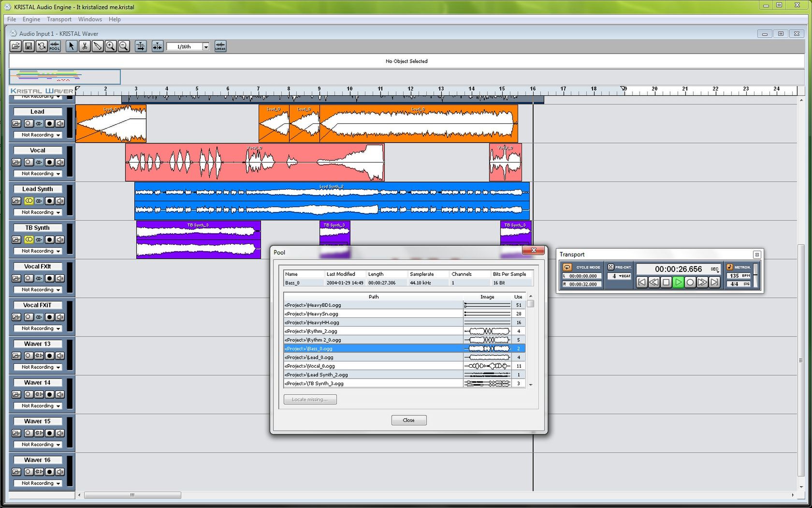Screen dimensions: 812x508
Task: Open Vocal FXlt Not Recording dropdown
Action: point(38,290)
